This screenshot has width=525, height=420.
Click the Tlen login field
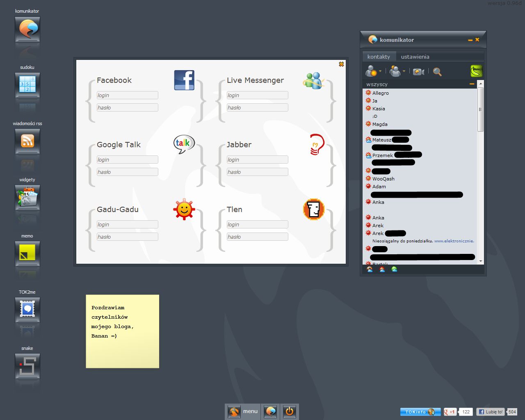click(257, 224)
